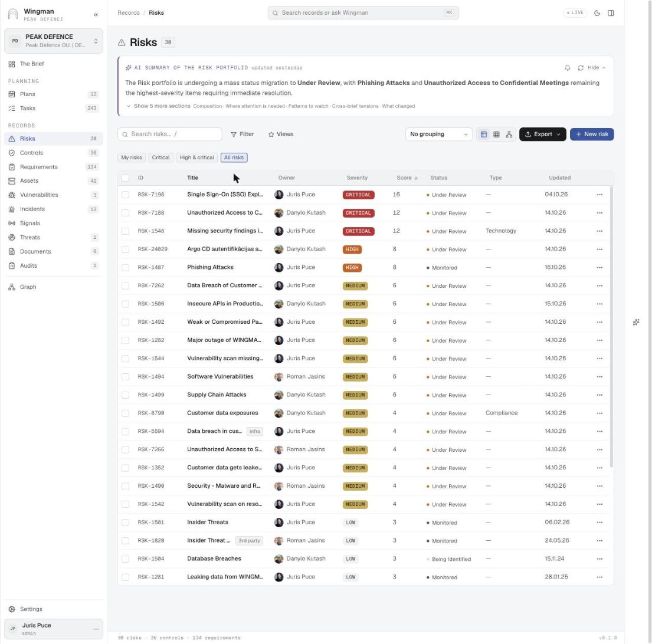Create a New risk
Image resolution: width=652 pixels, height=644 pixels.
[x=592, y=134]
